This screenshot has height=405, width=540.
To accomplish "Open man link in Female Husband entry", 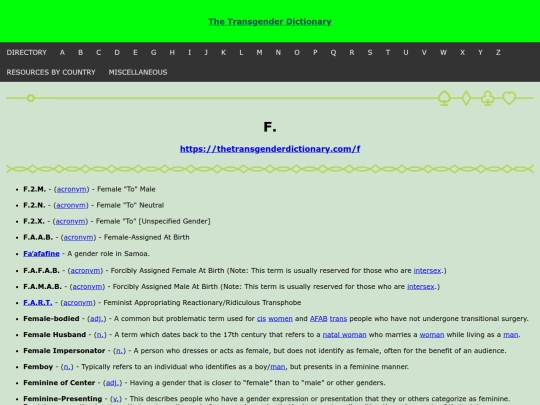I will (510, 334).
